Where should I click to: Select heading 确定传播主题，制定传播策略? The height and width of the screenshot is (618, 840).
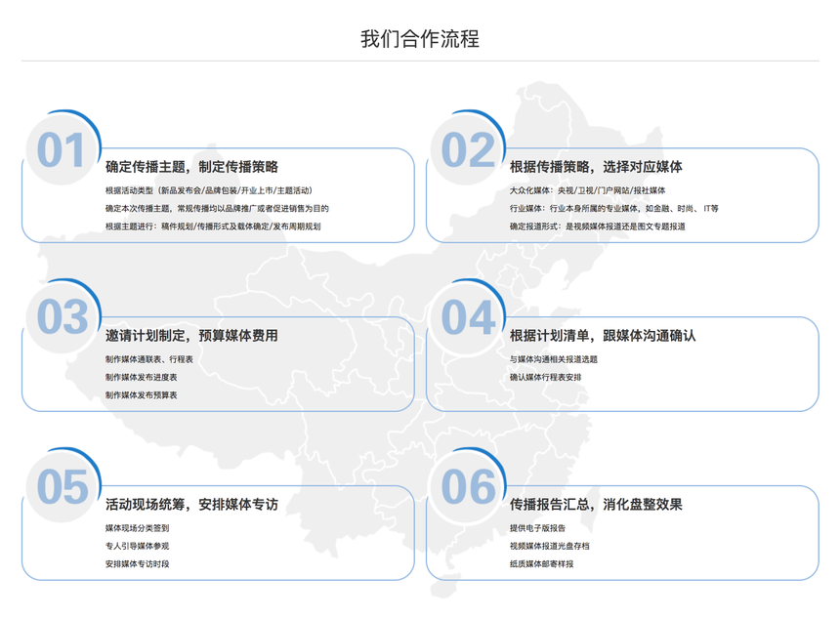coord(191,167)
